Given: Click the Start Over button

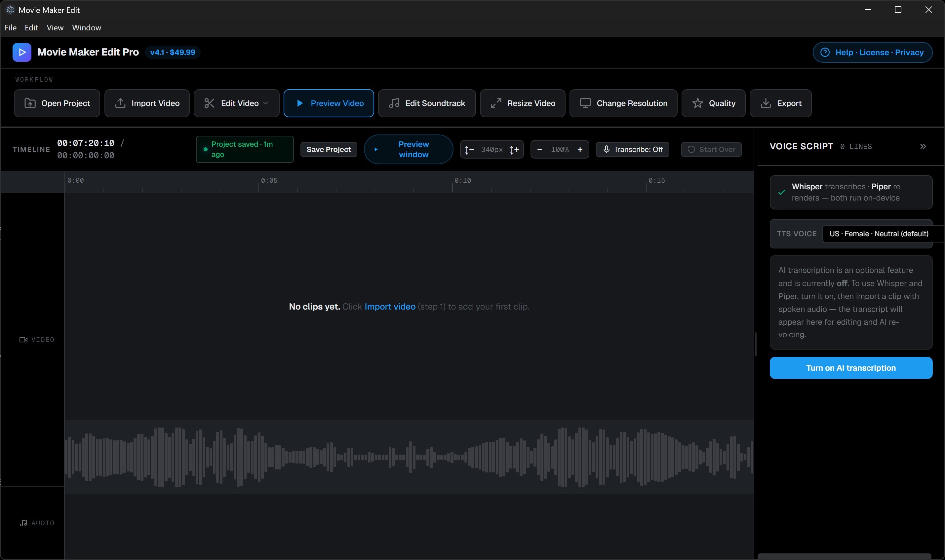Looking at the screenshot, I should point(711,149).
